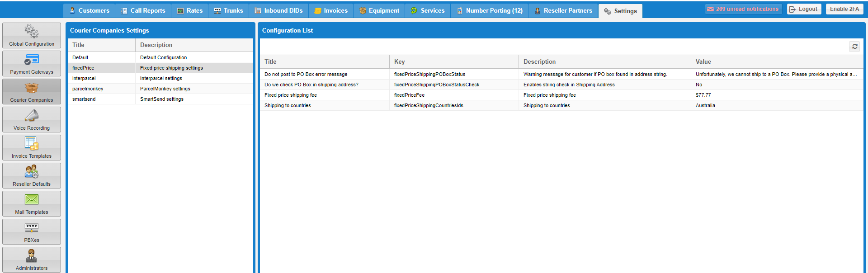Open the Inbound DIDs tab
Viewport: 868px width, 273px height.
(x=278, y=10)
